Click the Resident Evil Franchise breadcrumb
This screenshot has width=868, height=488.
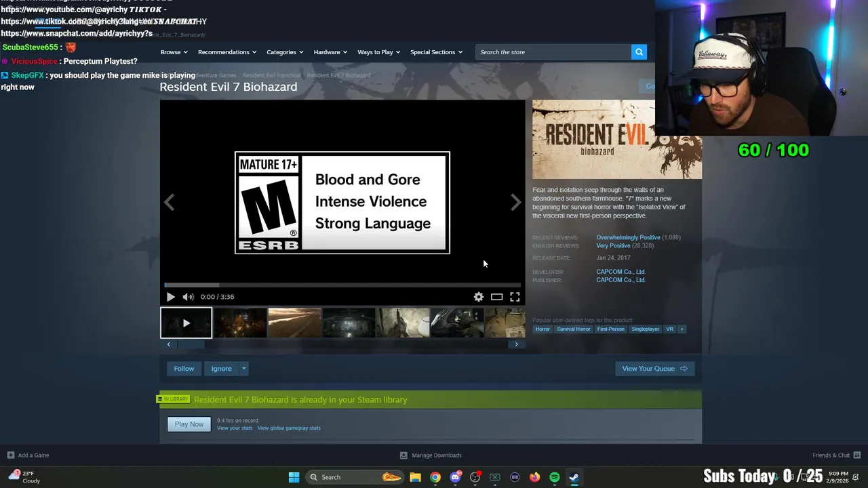pyautogui.click(x=271, y=75)
